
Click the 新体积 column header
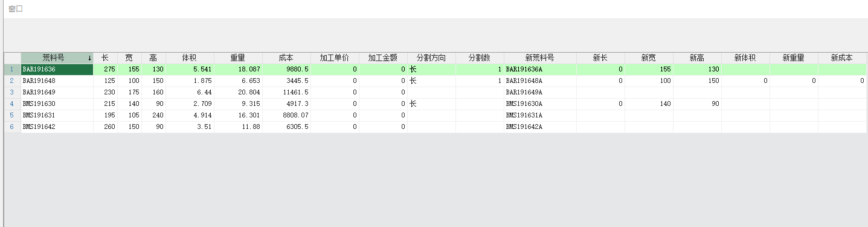pyautogui.click(x=746, y=58)
